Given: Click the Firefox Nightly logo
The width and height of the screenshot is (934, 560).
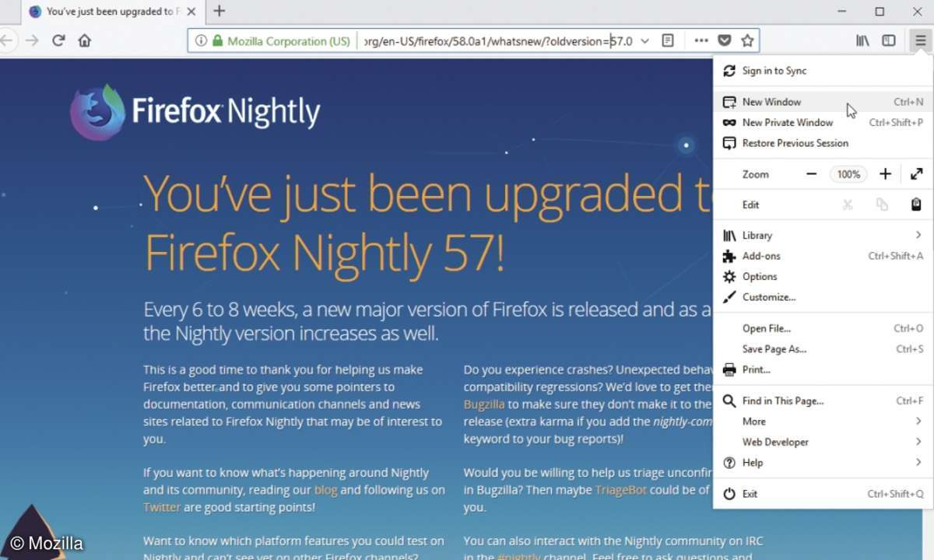Looking at the screenshot, I should click(x=195, y=112).
